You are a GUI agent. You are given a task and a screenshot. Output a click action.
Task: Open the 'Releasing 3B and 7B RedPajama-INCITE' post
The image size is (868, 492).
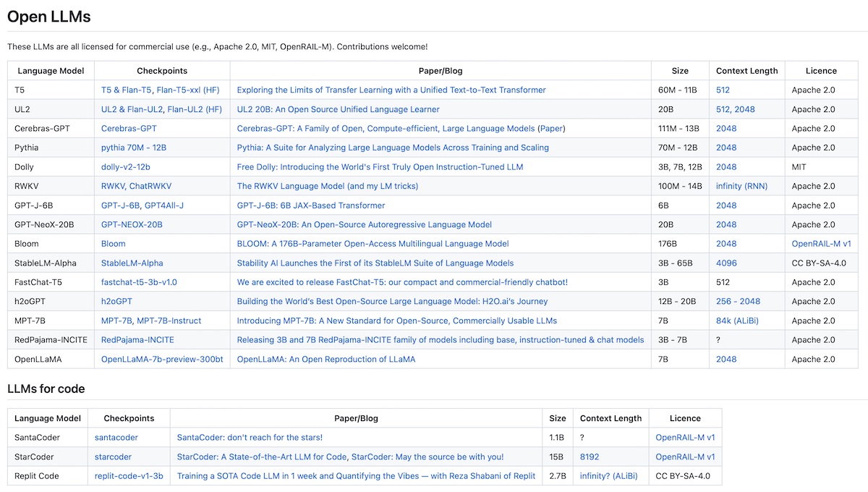(x=441, y=339)
